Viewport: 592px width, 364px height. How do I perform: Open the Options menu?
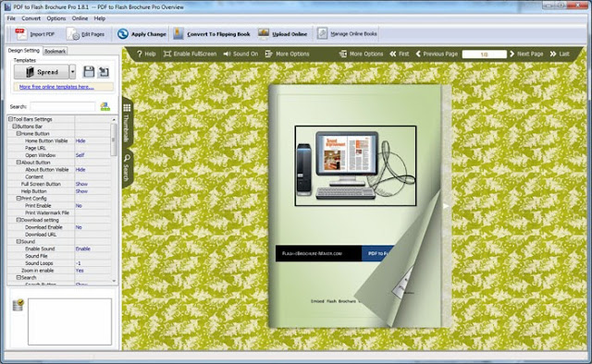point(56,18)
